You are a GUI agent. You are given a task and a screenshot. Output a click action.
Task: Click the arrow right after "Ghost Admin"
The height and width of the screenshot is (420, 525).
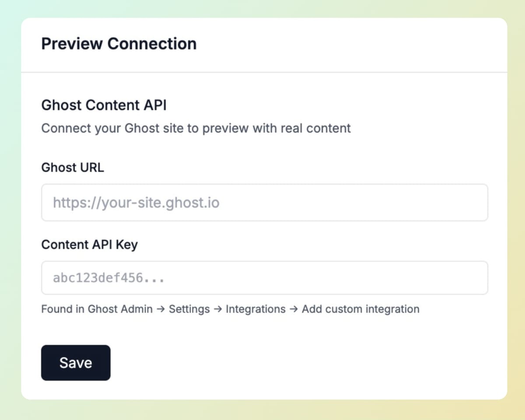(161, 309)
